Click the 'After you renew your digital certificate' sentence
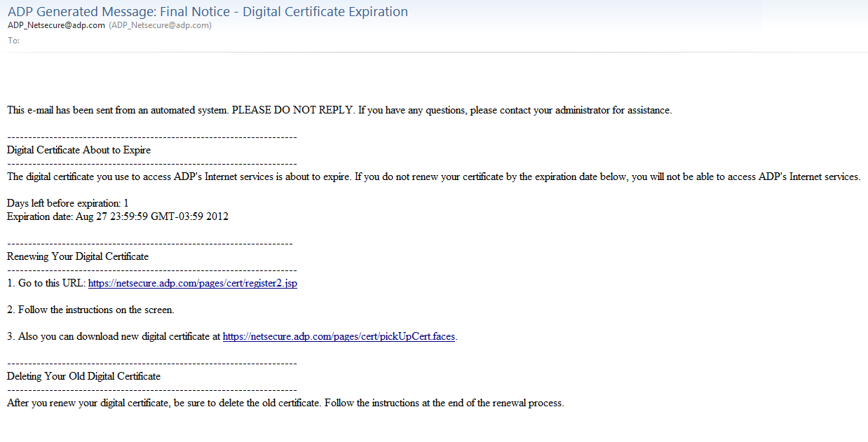Image resolution: width=868 pixels, height=442 pixels. pyautogui.click(x=285, y=403)
